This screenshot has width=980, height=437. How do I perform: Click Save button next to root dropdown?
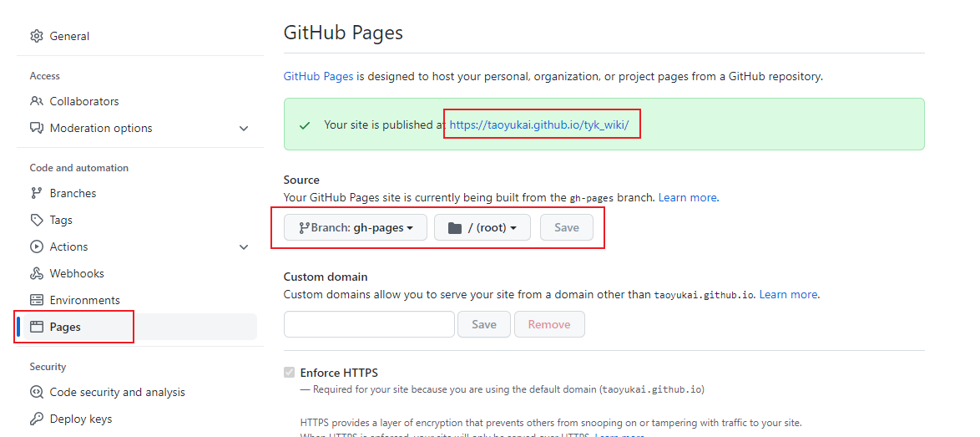pos(567,227)
